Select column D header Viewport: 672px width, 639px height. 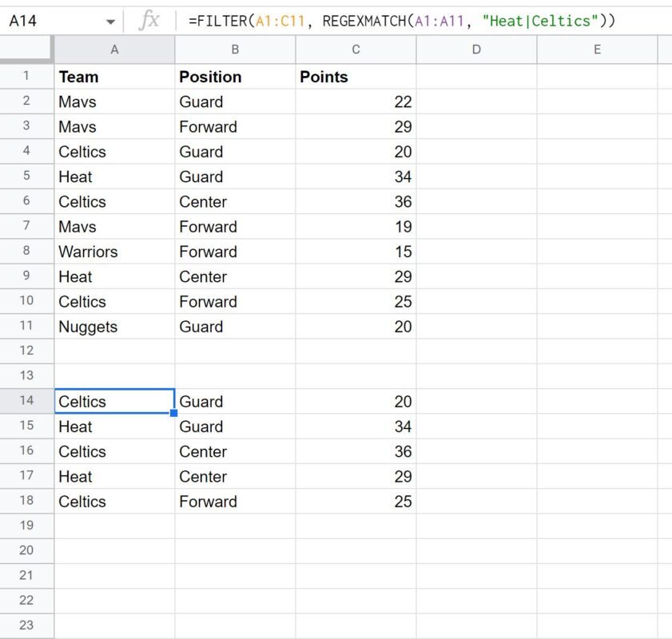click(476, 50)
